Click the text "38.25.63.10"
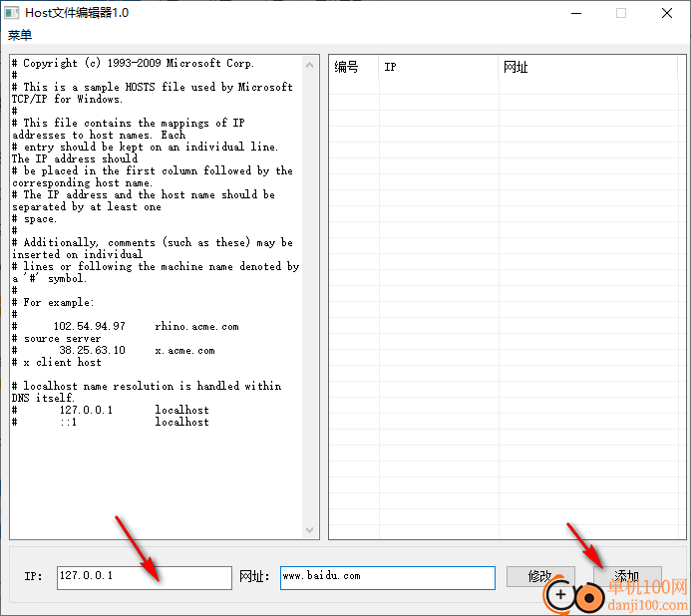Image resolution: width=691 pixels, height=616 pixels. [x=92, y=350]
